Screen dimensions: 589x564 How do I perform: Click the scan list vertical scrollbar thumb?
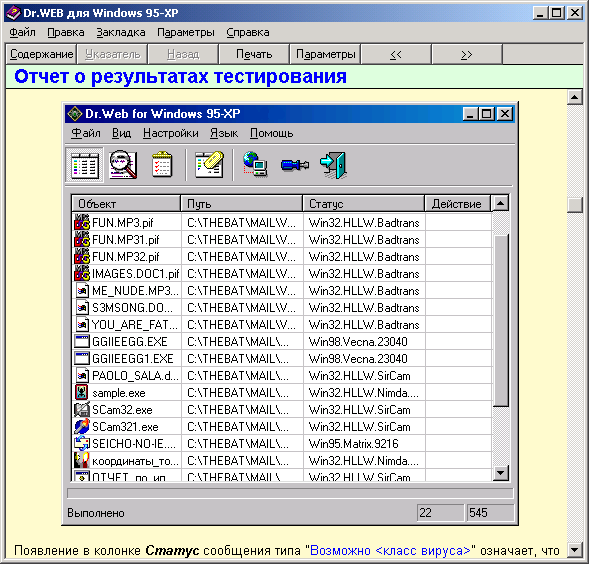[x=500, y=321]
